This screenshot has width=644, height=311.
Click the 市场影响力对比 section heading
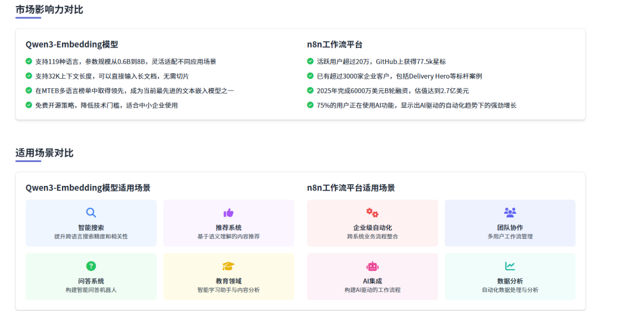[49, 10]
